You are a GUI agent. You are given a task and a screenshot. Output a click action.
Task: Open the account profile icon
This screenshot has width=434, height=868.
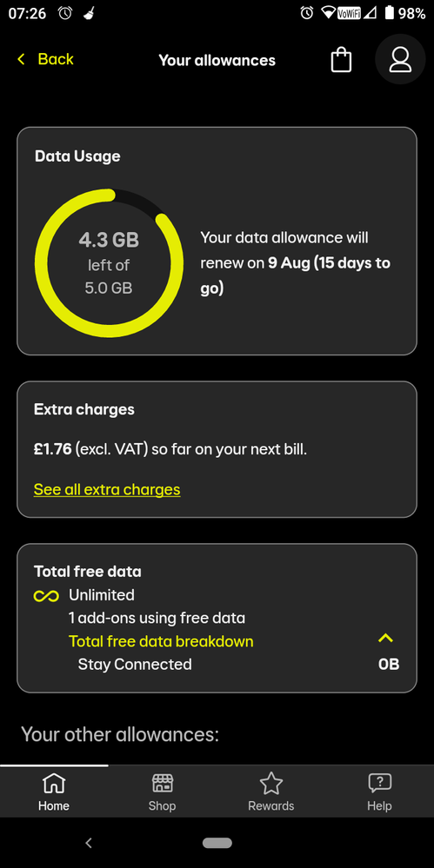(399, 59)
